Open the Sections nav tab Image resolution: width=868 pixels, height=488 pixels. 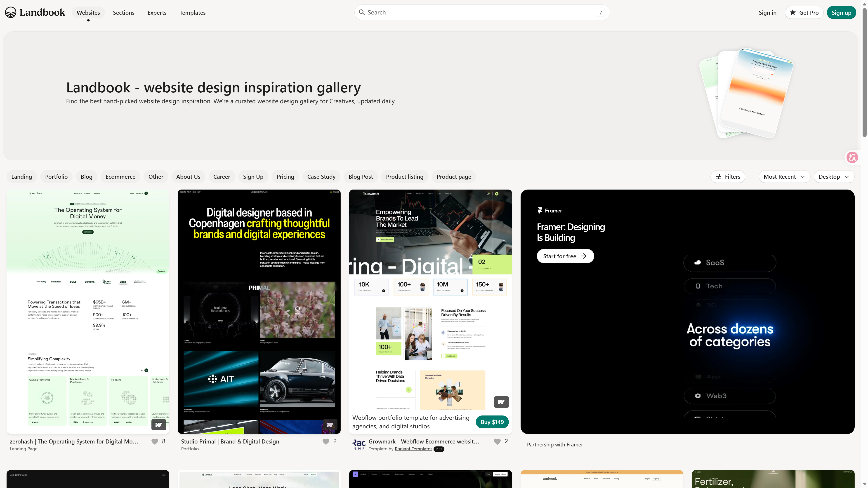tap(124, 13)
